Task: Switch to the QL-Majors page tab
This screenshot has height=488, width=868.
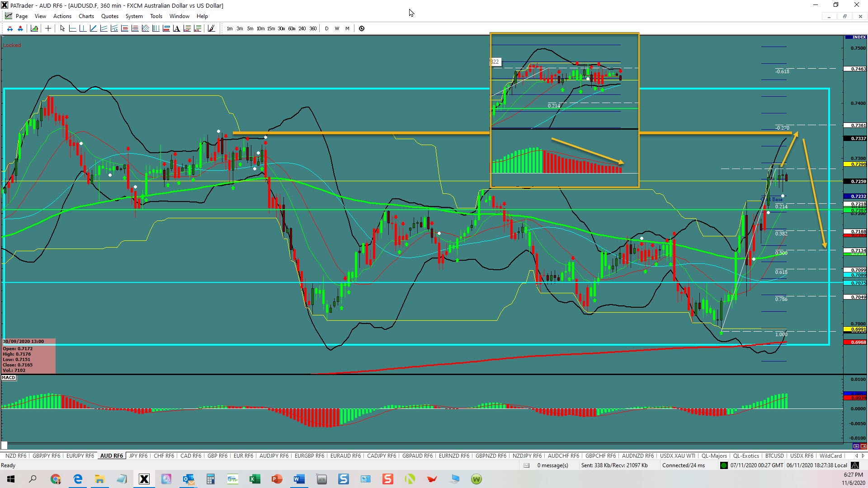Action: coord(714,455)
